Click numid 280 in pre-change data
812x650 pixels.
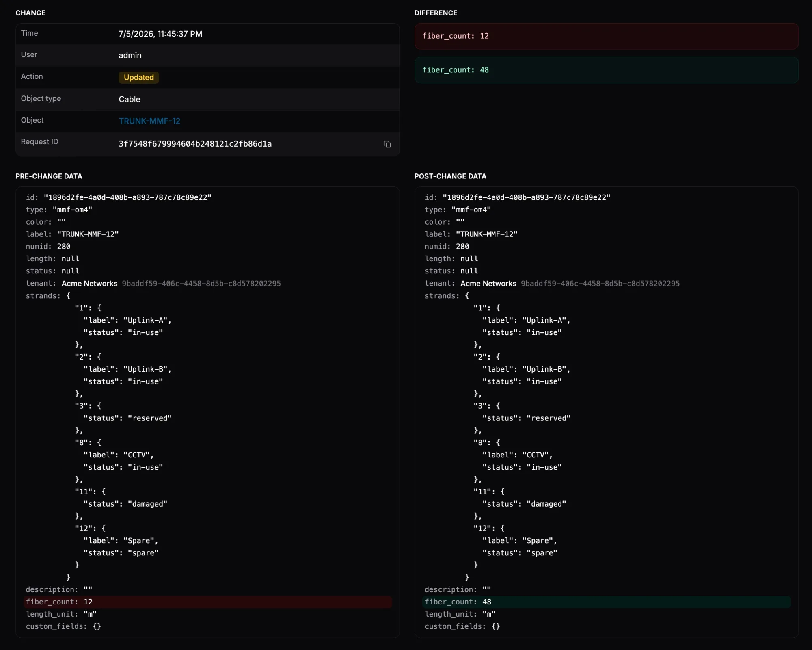48,246
